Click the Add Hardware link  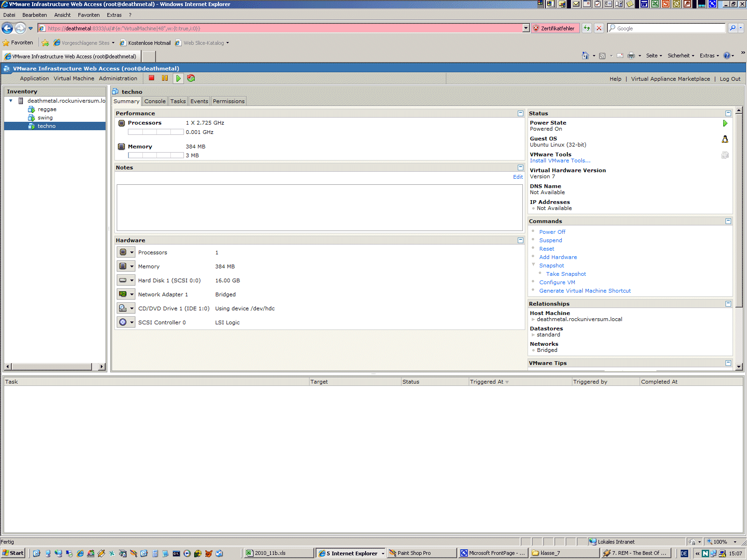[x=558, y=257]
